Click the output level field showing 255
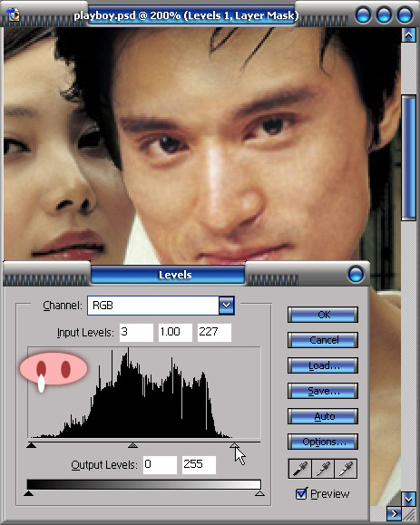Screen dimensions: 420x525 pos(199,465)
